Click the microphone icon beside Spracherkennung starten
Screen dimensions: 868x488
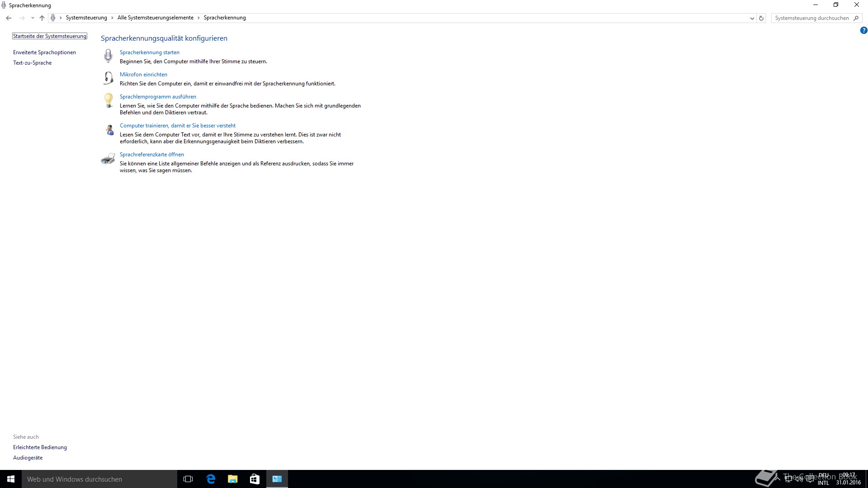(108, 56)
